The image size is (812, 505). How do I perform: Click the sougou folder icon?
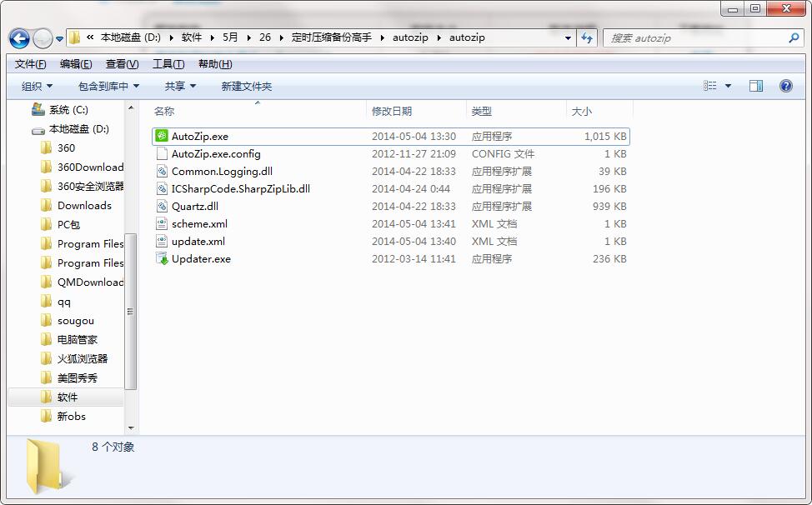[x=46, y=320]
